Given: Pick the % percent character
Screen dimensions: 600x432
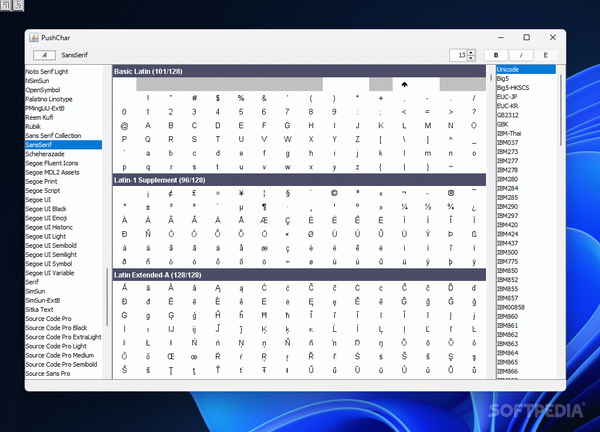Looking at the screenshot, I should pyautogui.click(x=241, y=98).
